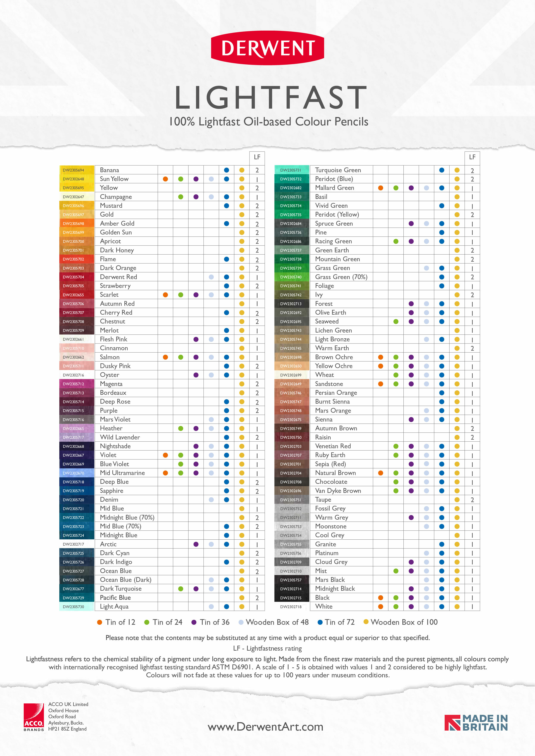Viewport: 535px width, 756px height.
Task: Click the yellow Wooden Box of 100 legend dot
Action: [366, 622]
